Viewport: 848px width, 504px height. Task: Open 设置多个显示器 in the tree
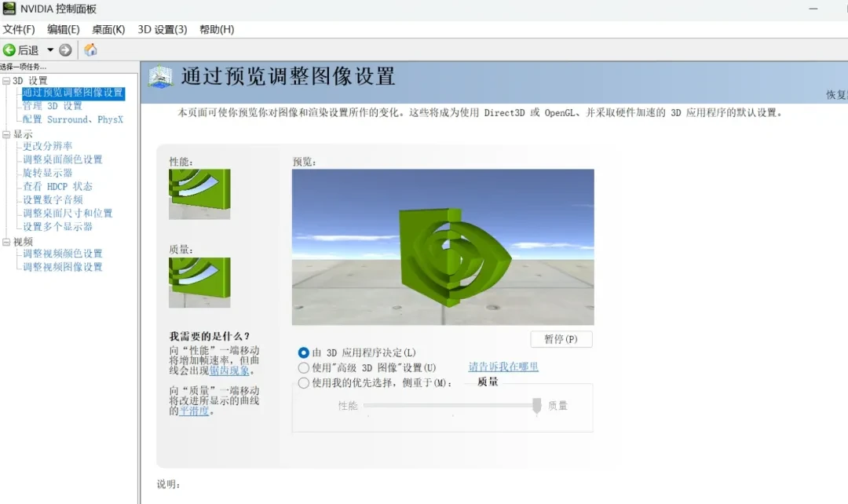coord(57,227)
